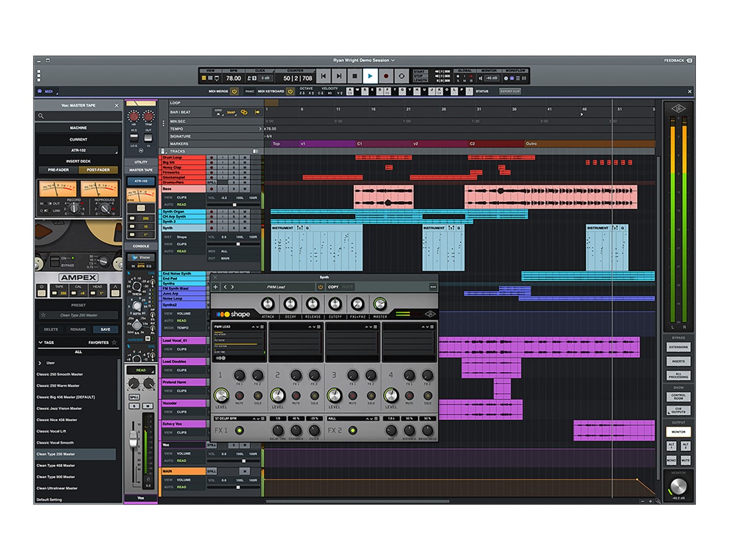Click the BPM value 78.00
The image size is (729, 560).
tap(233, 78)
